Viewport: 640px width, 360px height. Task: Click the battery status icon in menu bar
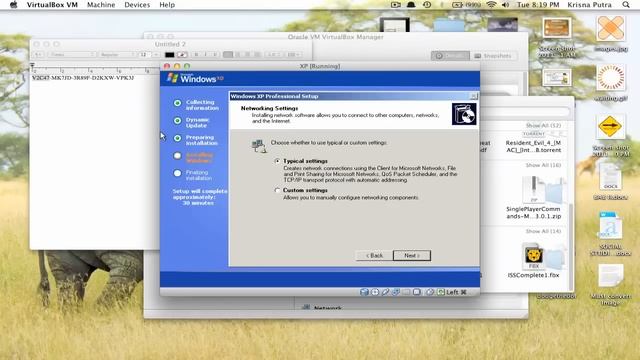467,5
